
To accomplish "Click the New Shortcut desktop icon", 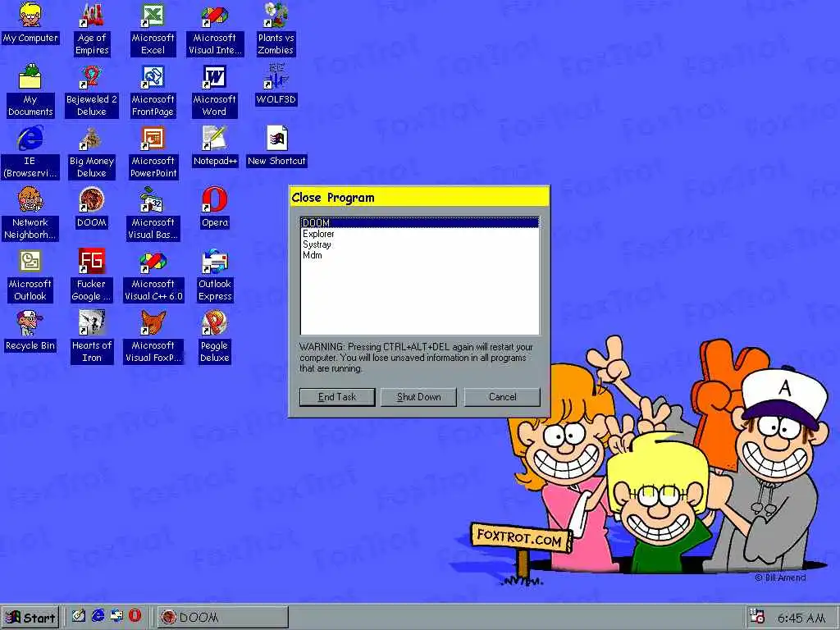I will coord(276,146).
